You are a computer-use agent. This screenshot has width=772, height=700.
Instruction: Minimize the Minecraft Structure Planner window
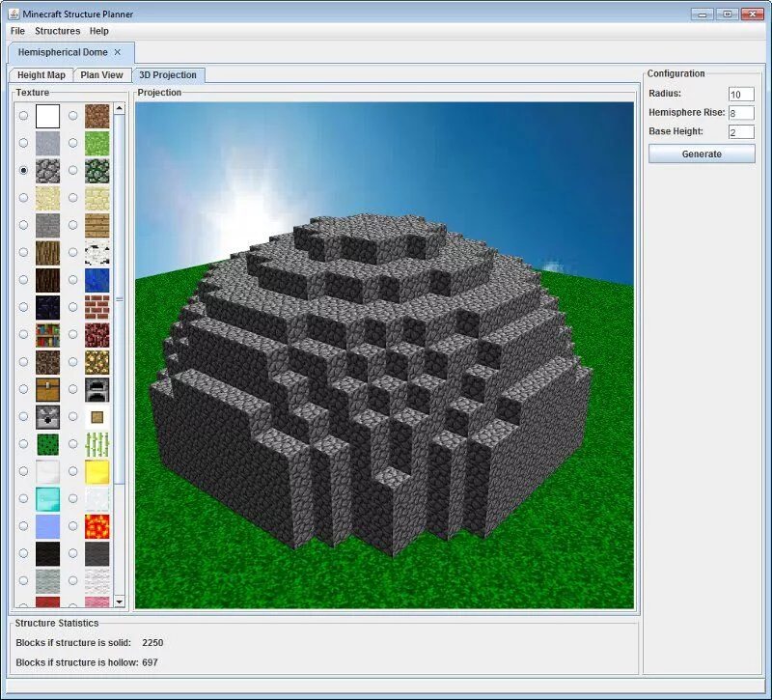[x=703, y=14]
